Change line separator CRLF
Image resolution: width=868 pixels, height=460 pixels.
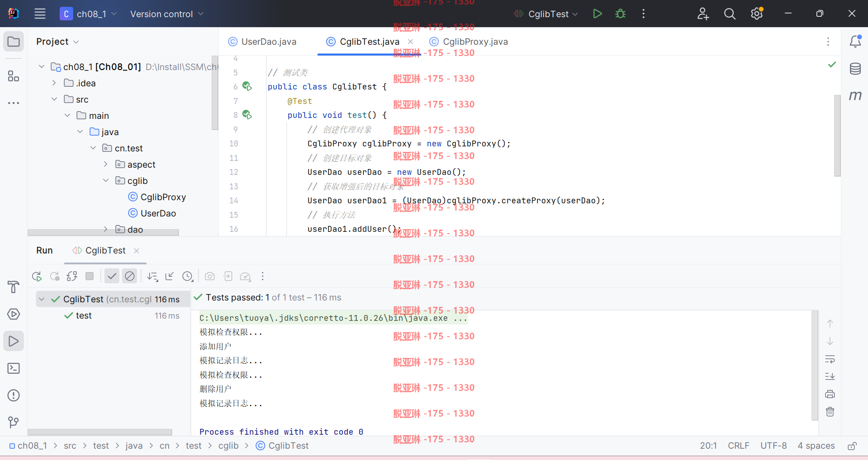pyautogui.click(x=739, y=446)
